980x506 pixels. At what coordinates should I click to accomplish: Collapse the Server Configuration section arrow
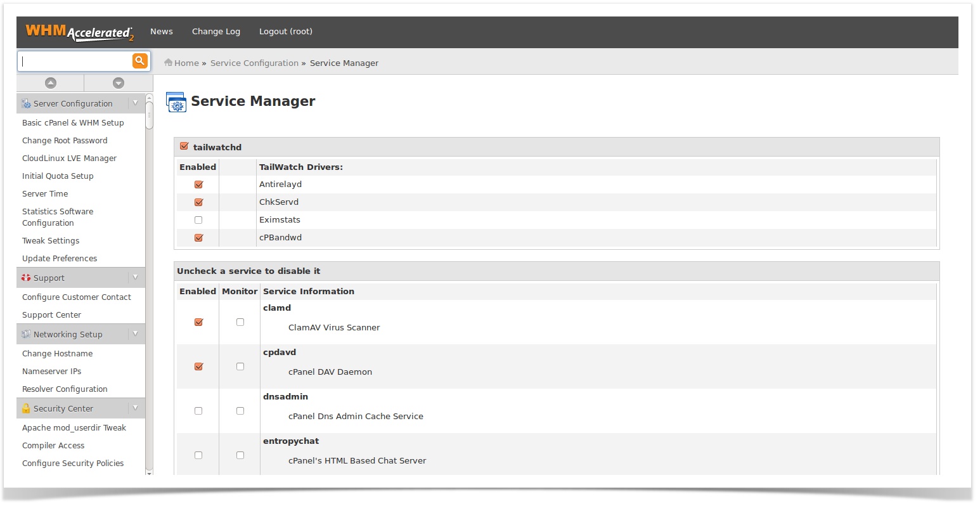click(x=135, y=103)
